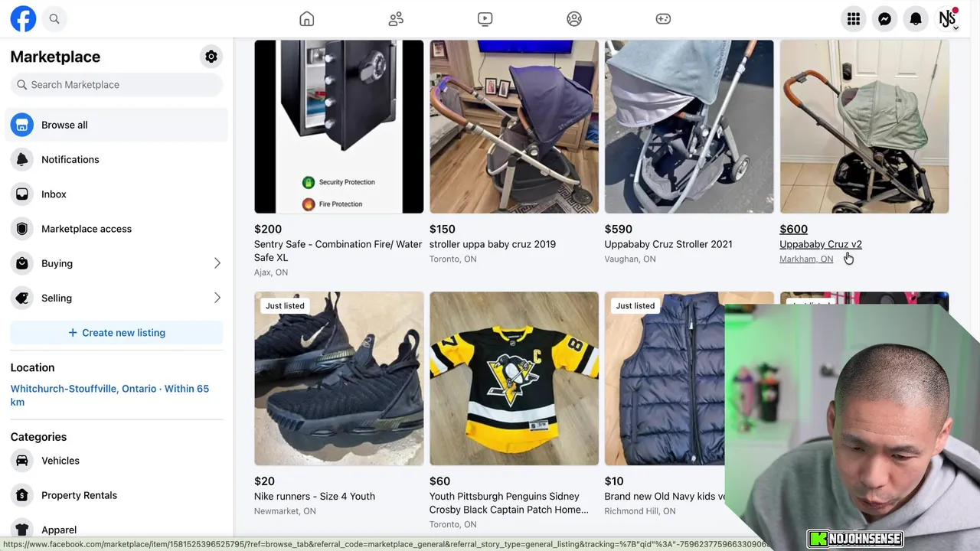980x551 pixels.
Task: Open Uppababy Cruz v2 listing title
Action: coord(821,244)
